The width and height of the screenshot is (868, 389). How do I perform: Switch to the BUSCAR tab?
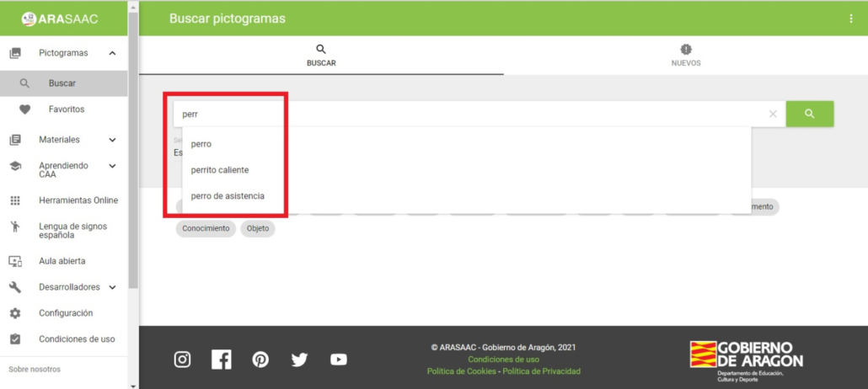click(x=321, y=56)
